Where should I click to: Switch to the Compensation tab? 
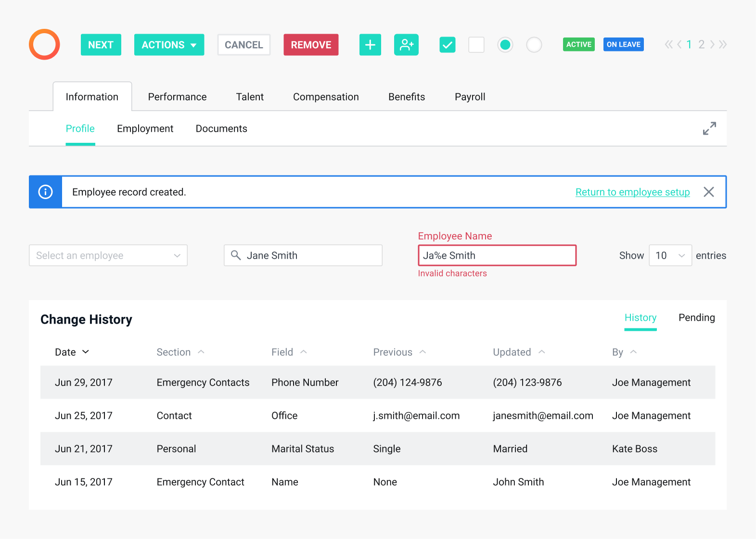coord(326,97)
